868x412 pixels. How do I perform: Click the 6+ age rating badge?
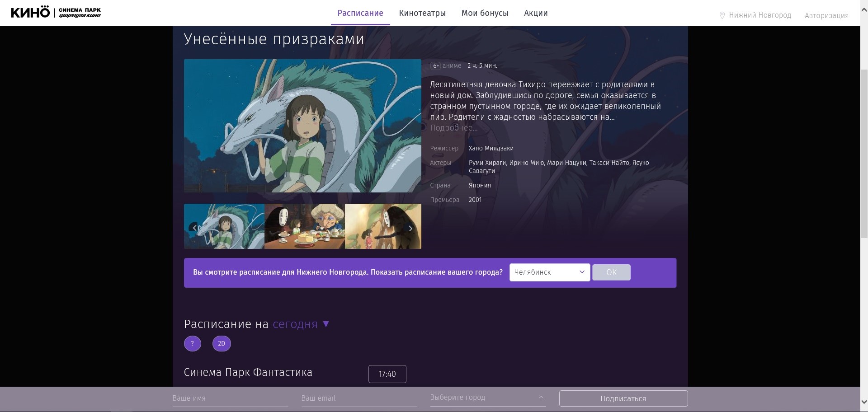[x=436, y=66]
